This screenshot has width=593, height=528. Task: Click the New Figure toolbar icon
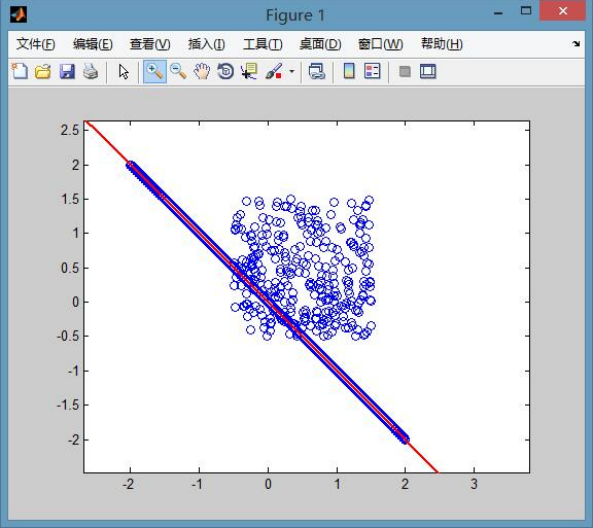(x=20, y=71)
